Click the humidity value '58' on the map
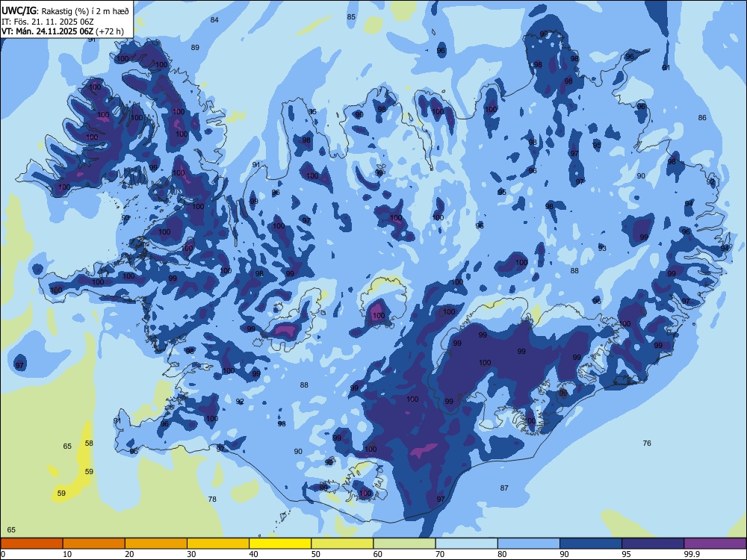Viewport: 747px width, 560px height. (x=89, y=443)
